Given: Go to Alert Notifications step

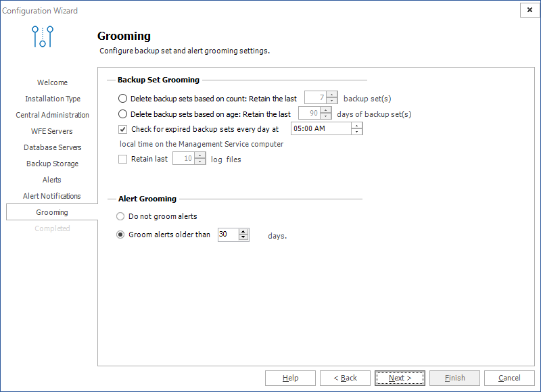Looking at the screenshot, I should 52,196.
